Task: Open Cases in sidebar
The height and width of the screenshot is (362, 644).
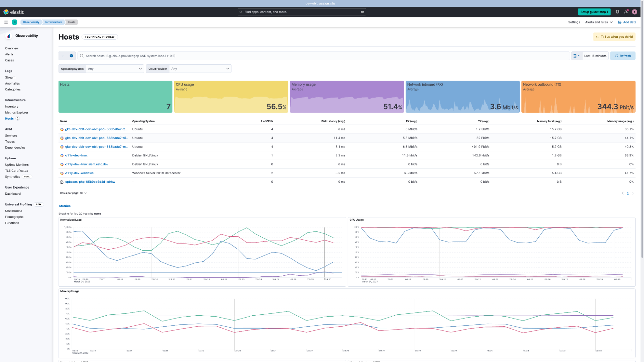Action: point(9,60)
